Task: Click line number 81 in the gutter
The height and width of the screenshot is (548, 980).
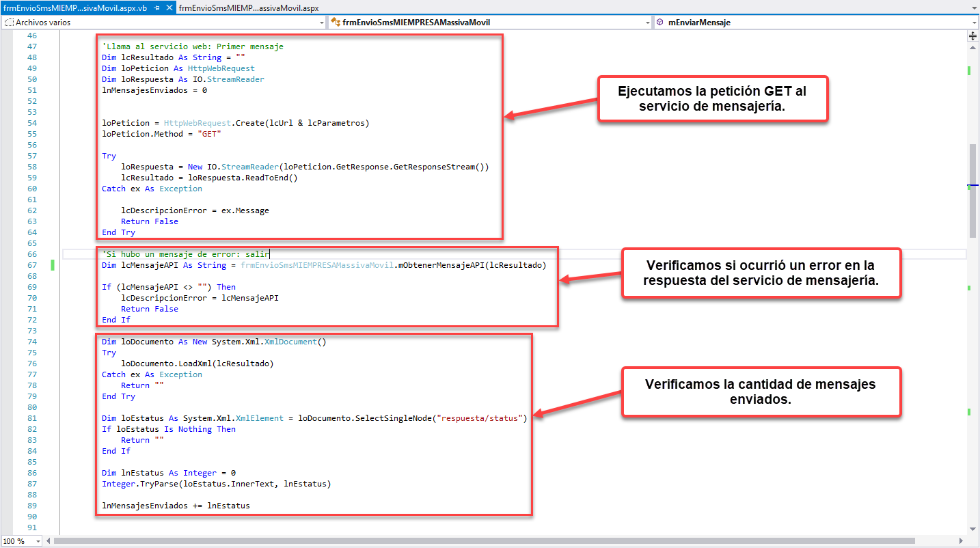Action: coord(33,418)
